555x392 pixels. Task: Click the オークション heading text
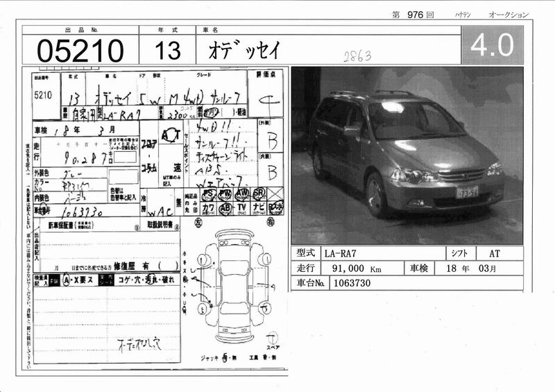pos(509,15)
